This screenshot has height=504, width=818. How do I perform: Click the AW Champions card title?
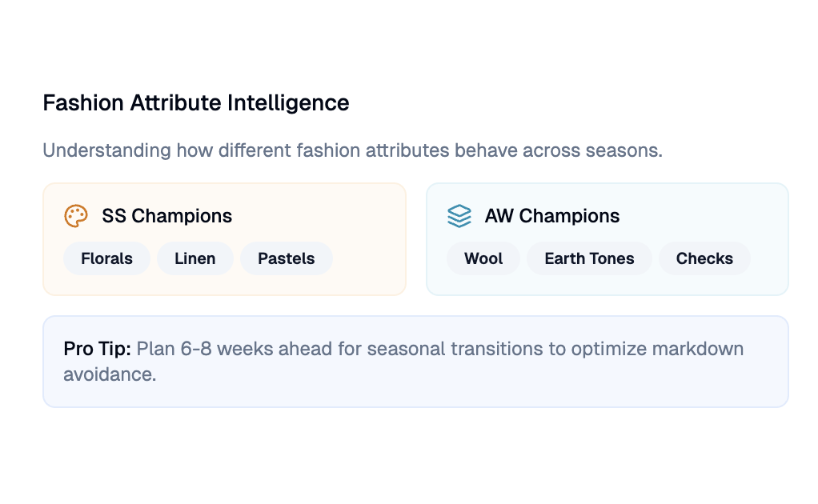click(551, 216)
